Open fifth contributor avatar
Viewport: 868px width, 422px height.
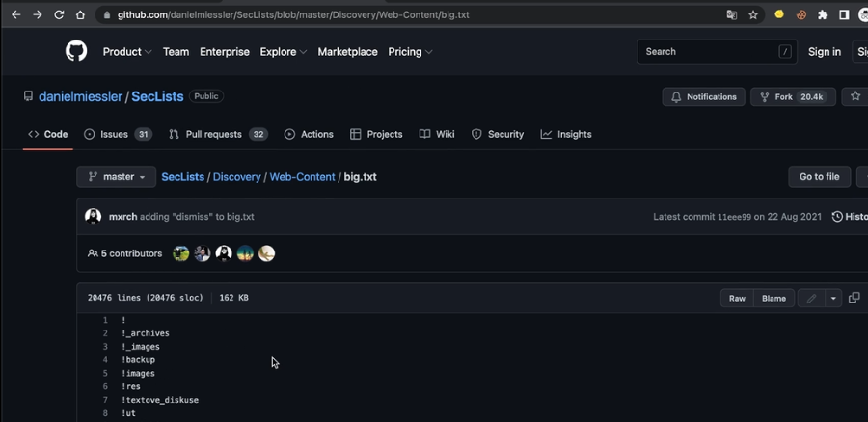point(266,253)
